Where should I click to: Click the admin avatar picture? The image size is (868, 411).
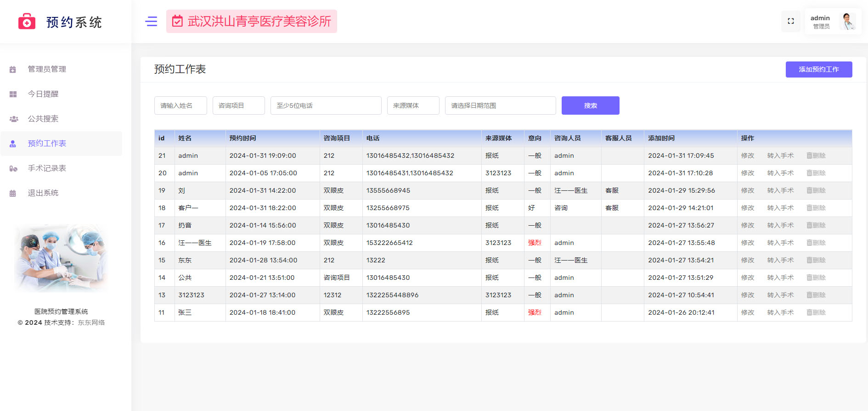click(x=847, y=22)
